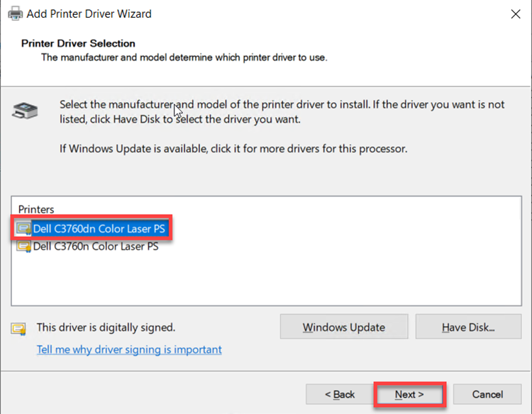Image resolution: width=532 pixels, height=414 pixels.
Task: Click the digitally signed certificate icon
Action: pyautogui.click(x=18, y=328)
